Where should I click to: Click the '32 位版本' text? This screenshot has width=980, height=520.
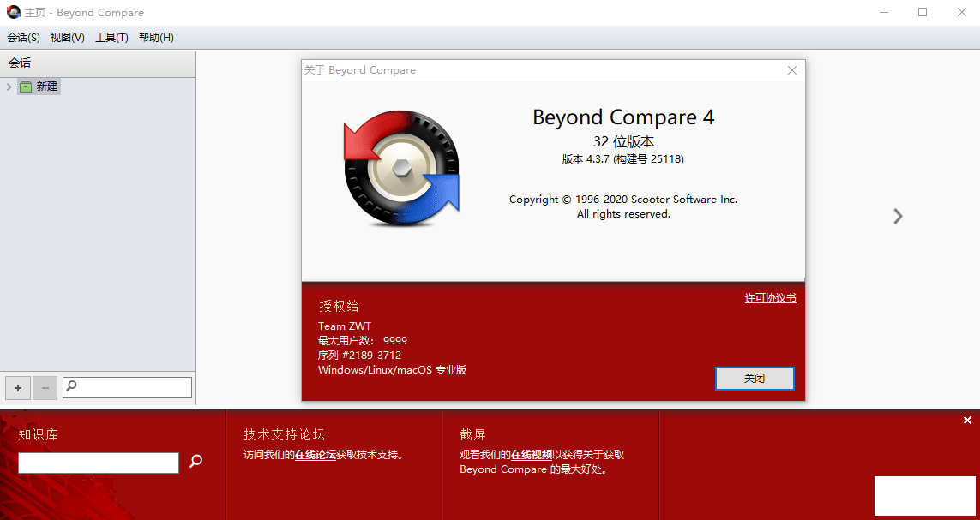[x=623, y=141]
